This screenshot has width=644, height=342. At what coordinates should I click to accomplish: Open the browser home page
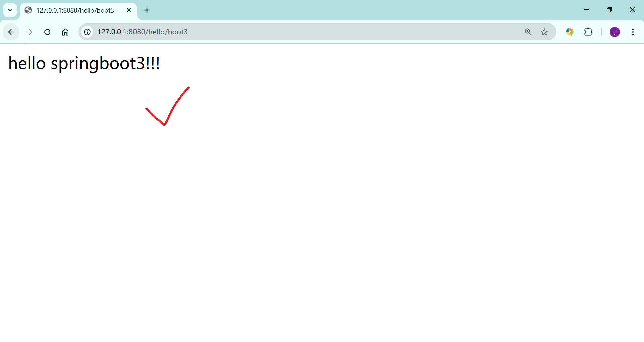(x=65, y=32)
